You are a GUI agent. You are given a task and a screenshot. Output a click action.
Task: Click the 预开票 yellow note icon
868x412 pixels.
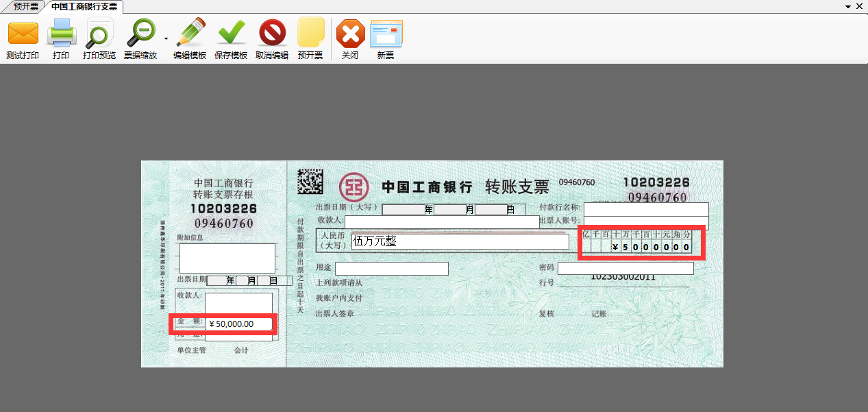click(x=310, y=32)
